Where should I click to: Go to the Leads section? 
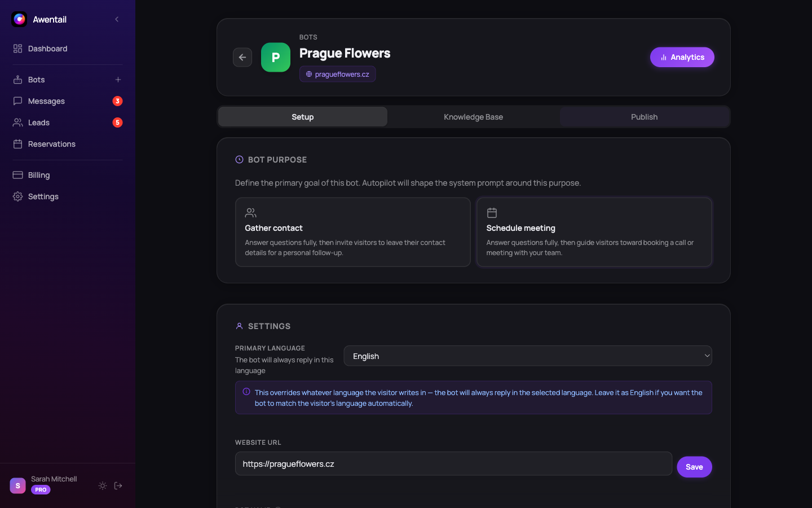[x=39, y=122]
